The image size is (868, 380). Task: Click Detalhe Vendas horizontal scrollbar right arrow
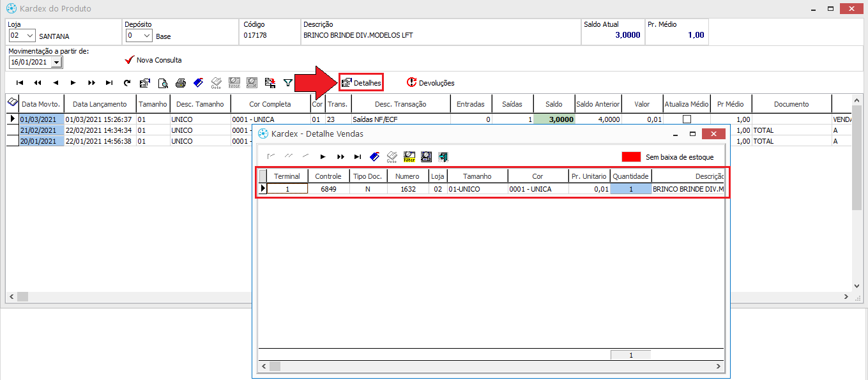[x=719, y=367]
